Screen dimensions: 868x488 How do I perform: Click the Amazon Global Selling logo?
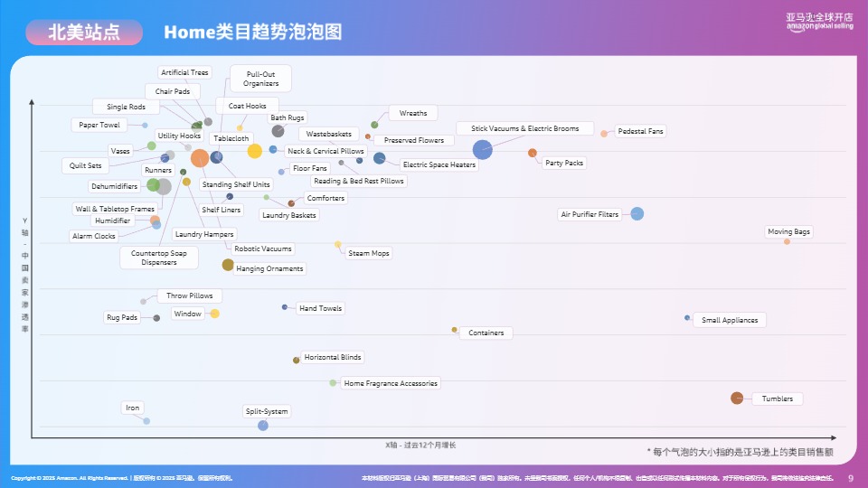[x=819, y=22]
